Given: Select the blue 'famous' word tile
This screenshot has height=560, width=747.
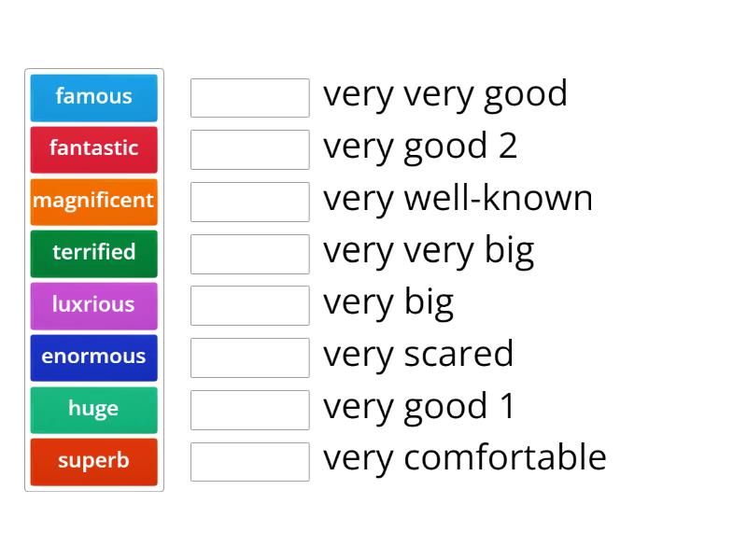Looking at the screenshot, I should click(x=93, y=96).
